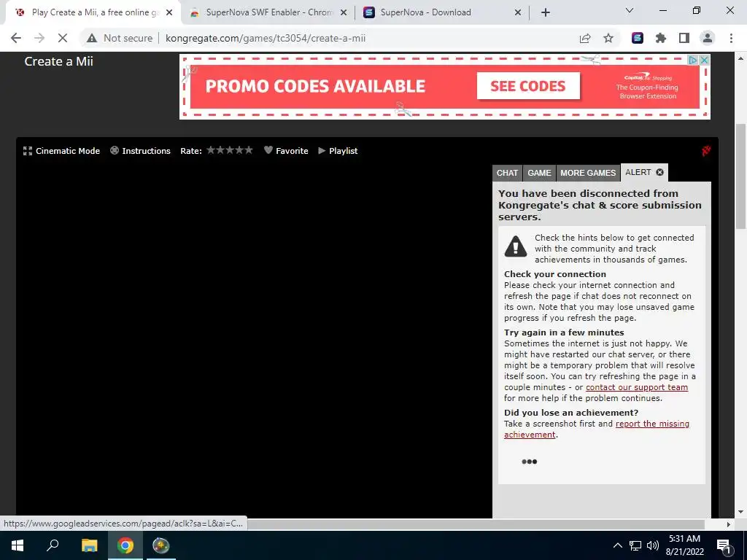Open the tab search chevron
The height and width of the screenshot is (560, 747).
pos(630,10)
